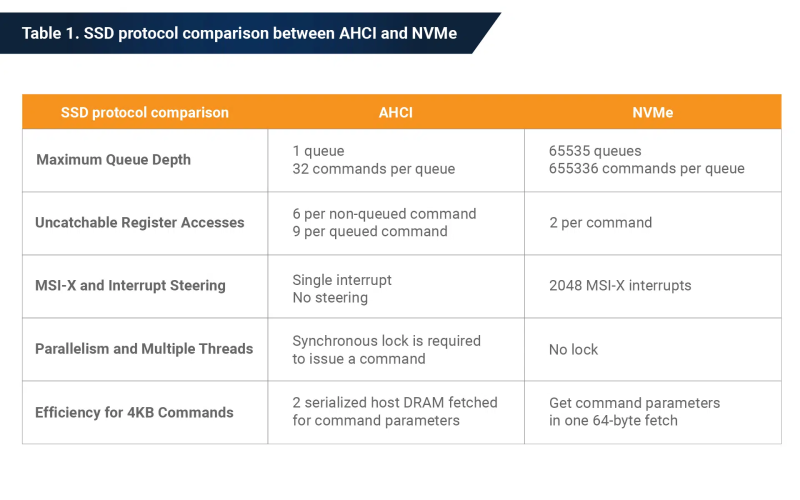Image resolution: width=800 pixels, height=500 pixels.
Task: Select the Efficiency for 4KB Commands label
Action: [x=134, y=412]
